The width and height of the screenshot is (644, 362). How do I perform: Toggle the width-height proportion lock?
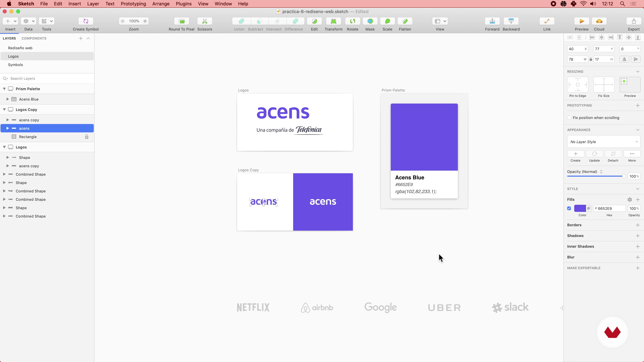tap(591, 59)
